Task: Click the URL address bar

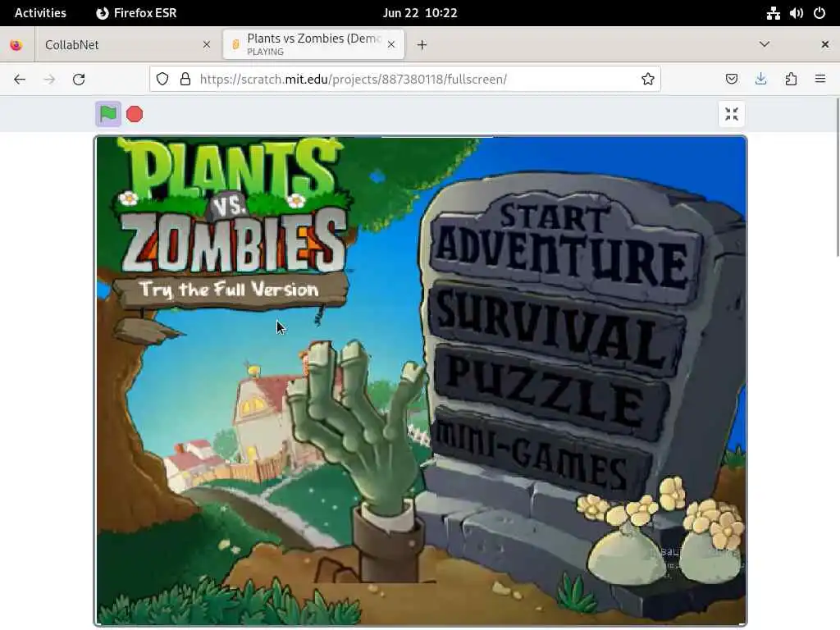Action: click(405, 80)
